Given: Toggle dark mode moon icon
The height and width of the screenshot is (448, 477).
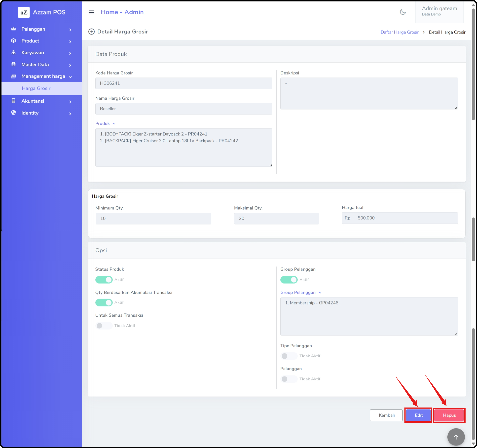Looking at the screenshot, I should [x=403, y=12].
